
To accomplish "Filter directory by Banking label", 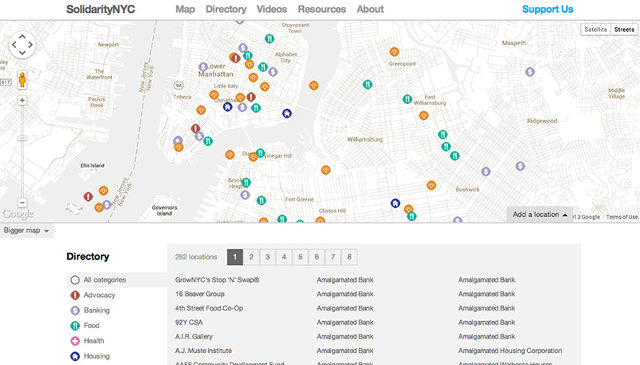I will pyautogui.click(x=97, y=310).
